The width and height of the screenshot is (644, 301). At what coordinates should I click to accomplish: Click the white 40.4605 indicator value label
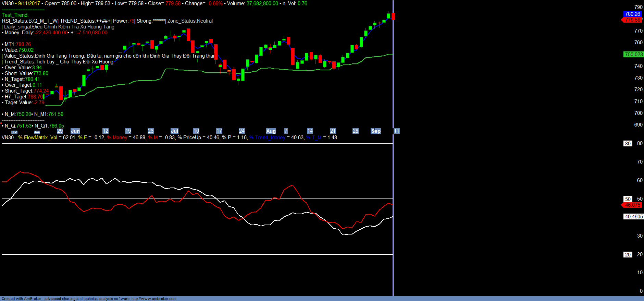pos(633,217)
